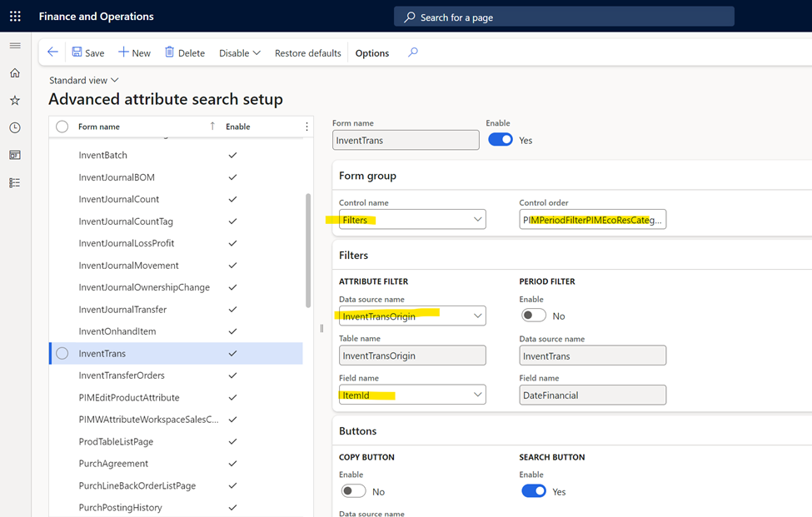Screen dimensions: 812x517
Task: Click the action bar search magnifier icon
Action: (413, 52)
